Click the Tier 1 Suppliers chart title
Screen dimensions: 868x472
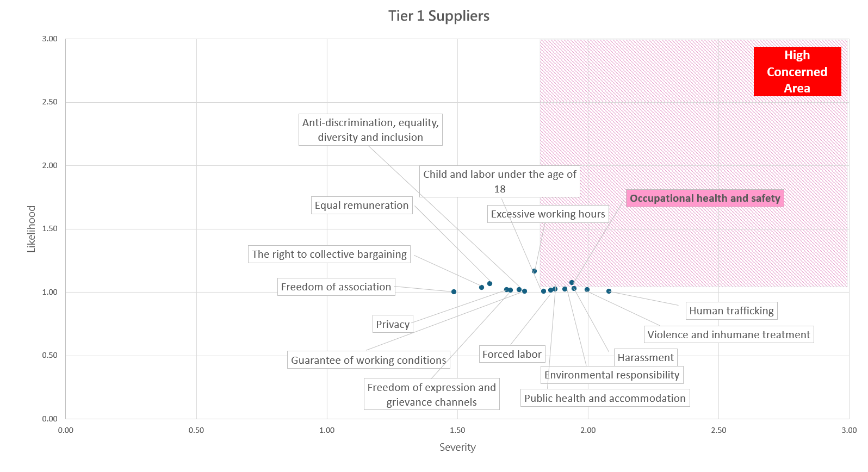coord(438,16)
